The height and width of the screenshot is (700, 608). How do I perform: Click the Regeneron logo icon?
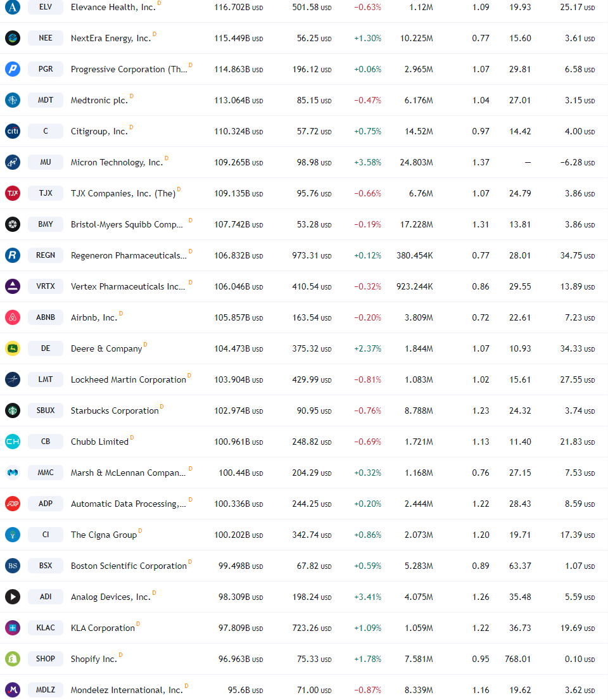[13, 255]
